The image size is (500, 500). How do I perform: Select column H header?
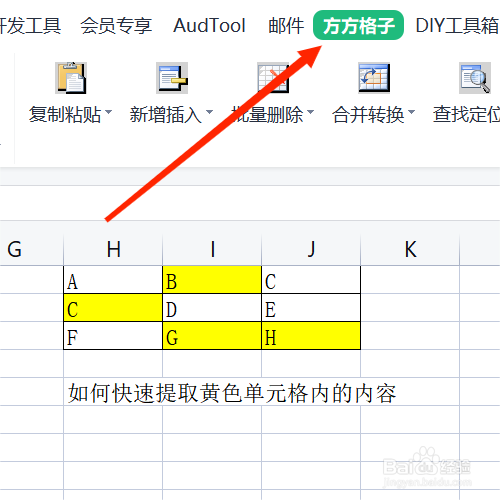[113, 249]
